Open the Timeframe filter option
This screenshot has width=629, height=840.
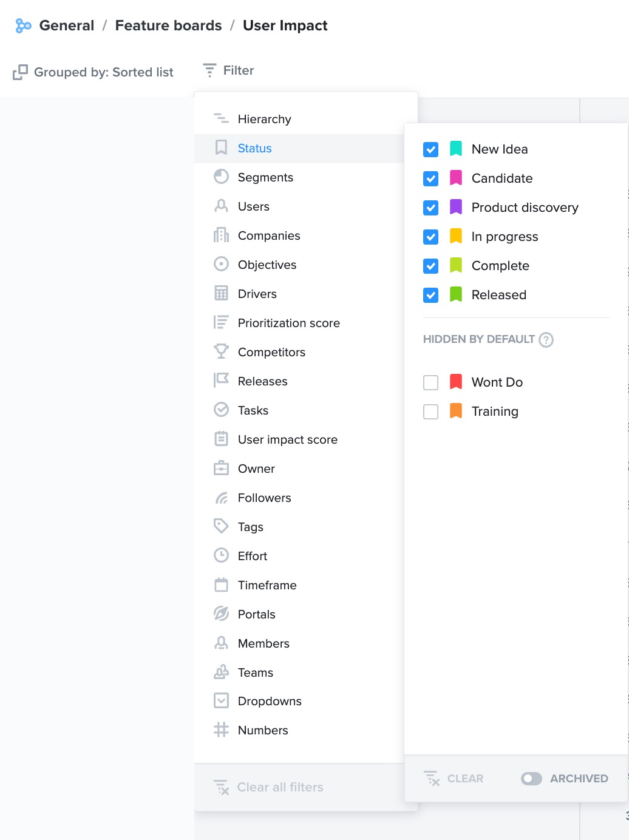(299, 585)
